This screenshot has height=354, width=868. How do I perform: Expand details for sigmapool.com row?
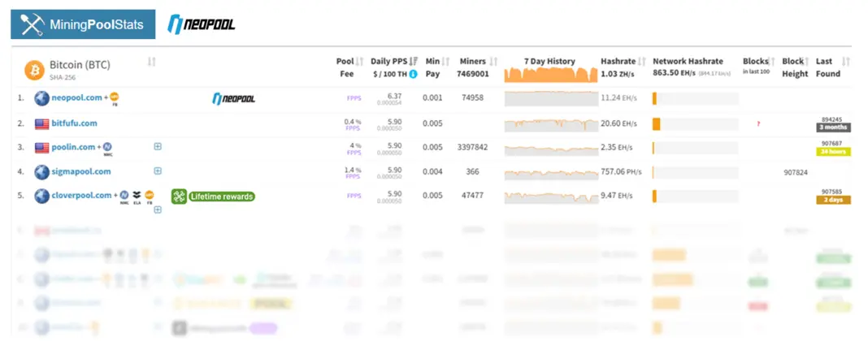point(158,171)
